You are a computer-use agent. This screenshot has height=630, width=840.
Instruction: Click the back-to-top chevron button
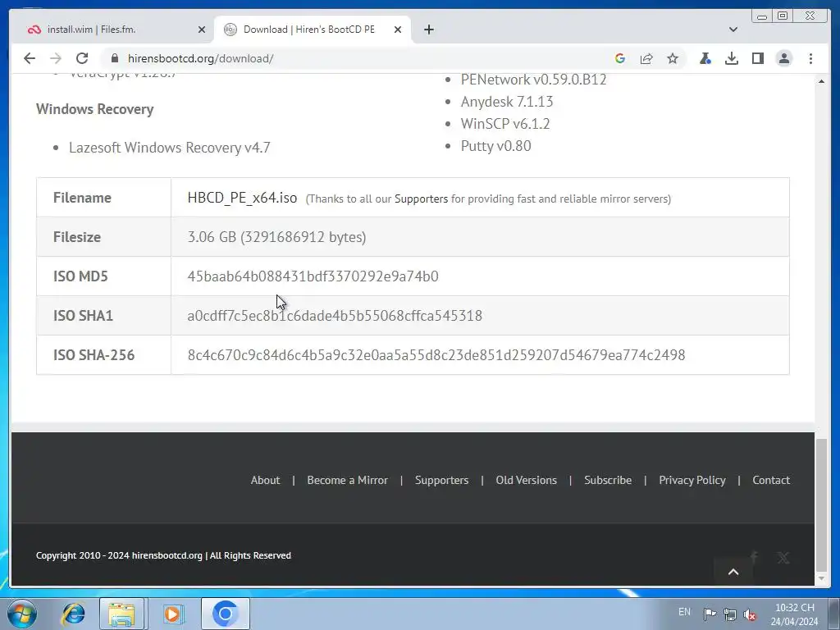pyautogui.click(x=733, y=572)
